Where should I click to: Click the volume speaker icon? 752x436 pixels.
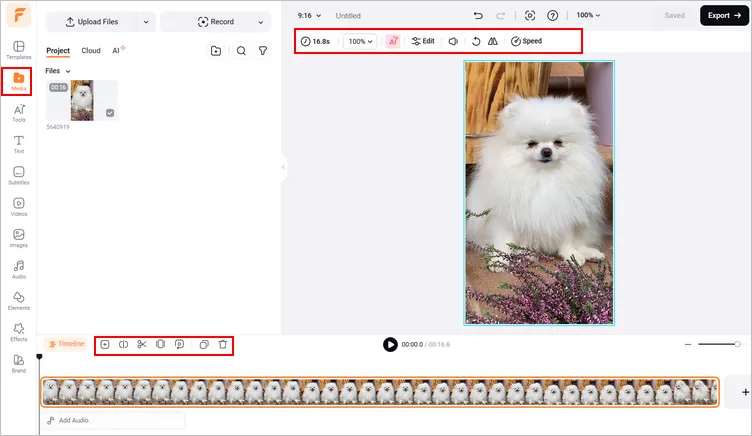click(453, 41)
